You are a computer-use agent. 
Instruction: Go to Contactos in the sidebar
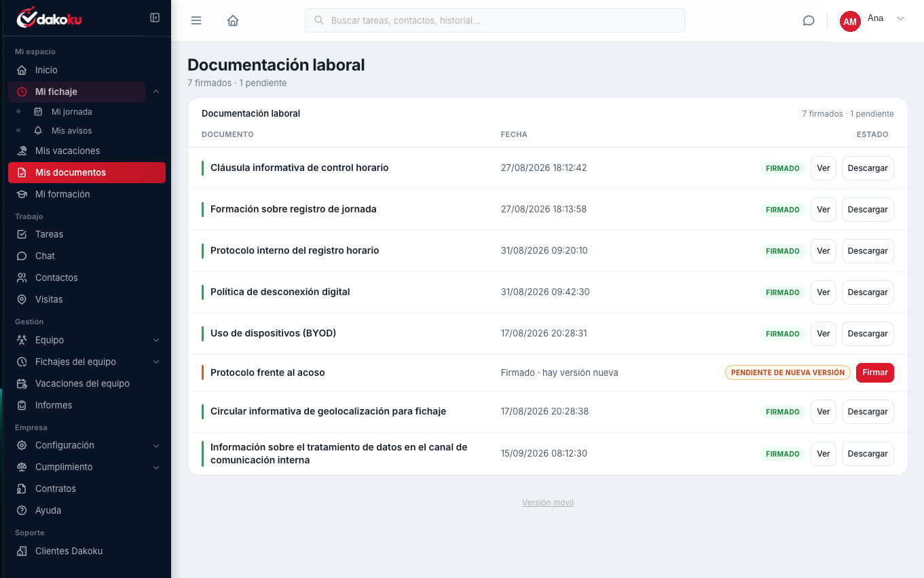pos(87,277)
